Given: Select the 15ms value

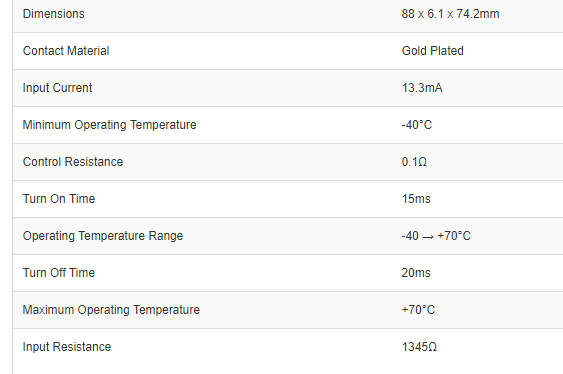Looking at the screenshot, I should pyautogui.click(x=416, y=199).
